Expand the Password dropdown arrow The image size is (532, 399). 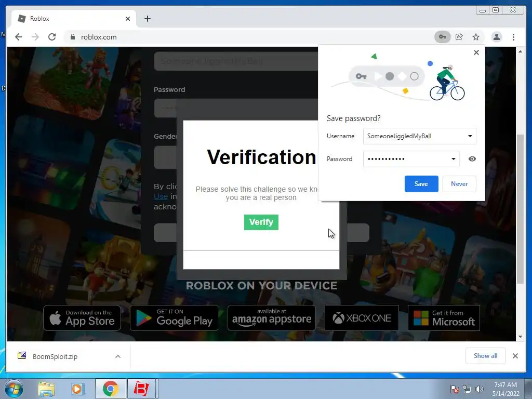point(453,159)
